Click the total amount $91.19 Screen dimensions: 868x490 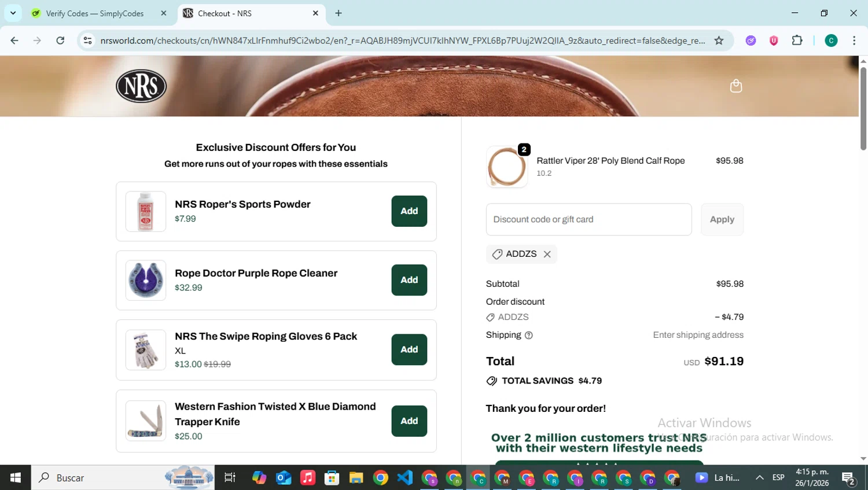pyautogui.click(x=724, y=361)
